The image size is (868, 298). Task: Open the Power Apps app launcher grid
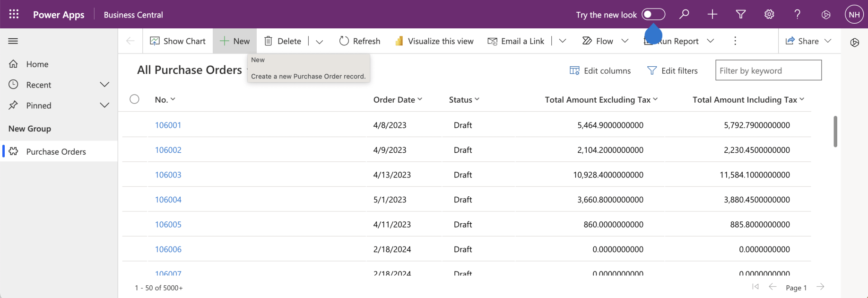[x=14, y=14]
